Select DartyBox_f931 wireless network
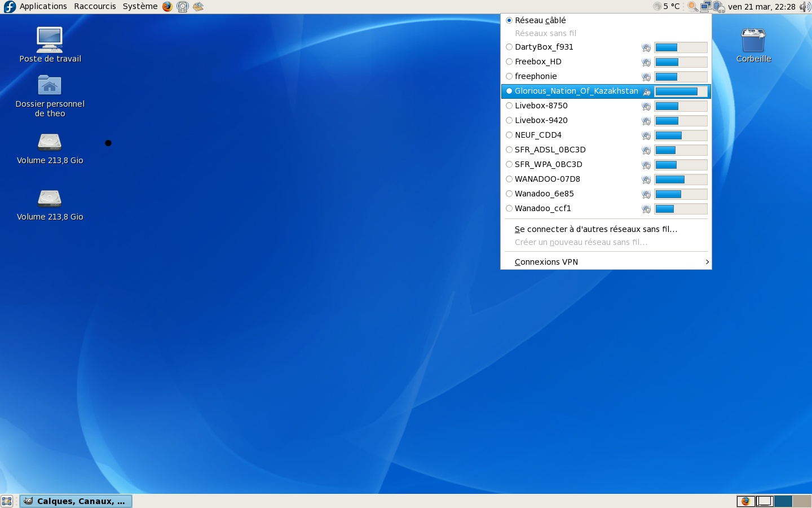812x508 pixels. click(x=606, y=47)
